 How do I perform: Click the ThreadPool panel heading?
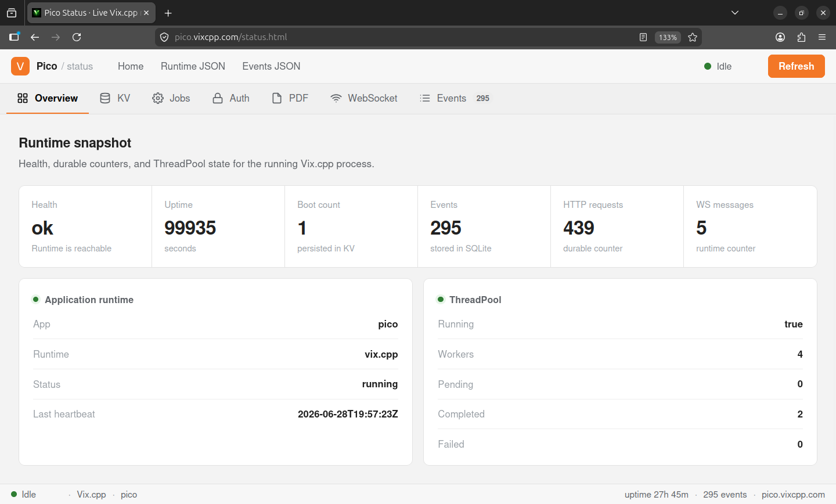pos(475,300)
